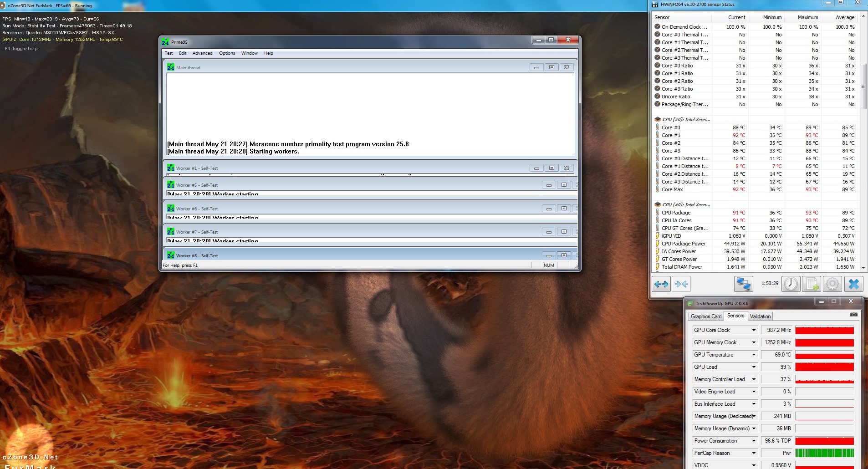Open the Video Engine Load dropdown arrow
The width and height of the screenshot is (868, 469).
point(754,392)
